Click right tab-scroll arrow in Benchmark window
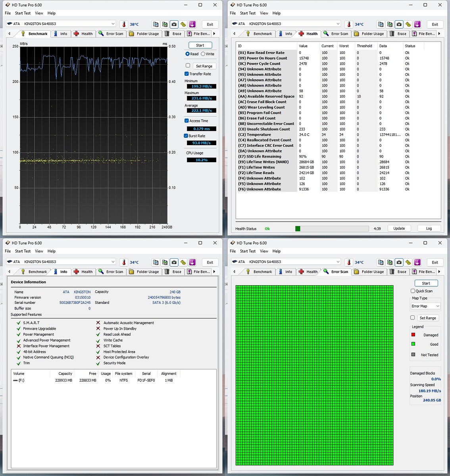The width and height of the screenshot is (450, 476). point(214,34)
